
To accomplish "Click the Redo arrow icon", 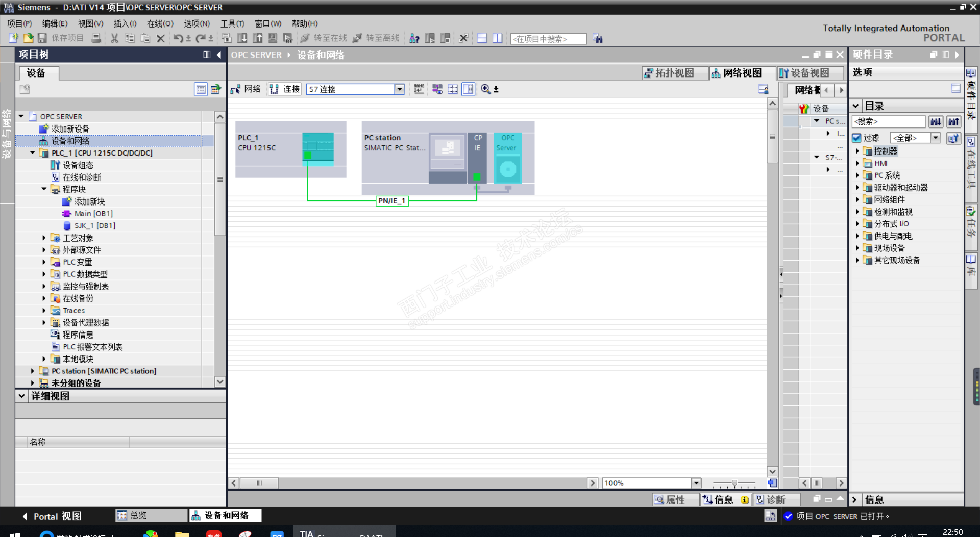I will pos(201,38).
